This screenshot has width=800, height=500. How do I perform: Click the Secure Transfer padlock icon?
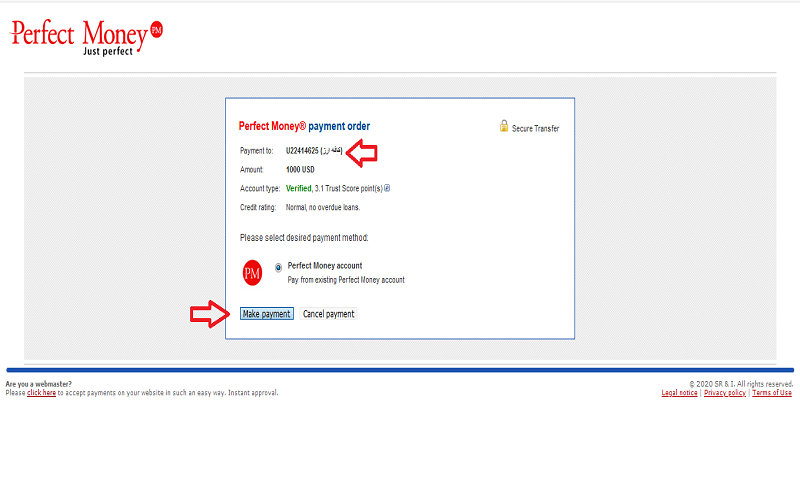point(504,126)
